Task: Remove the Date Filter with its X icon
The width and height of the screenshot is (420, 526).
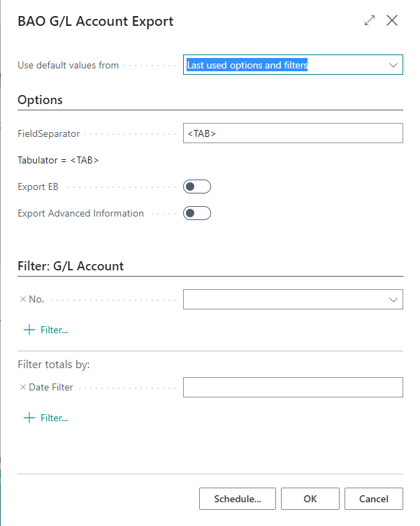Action: (x=23, y=387)
